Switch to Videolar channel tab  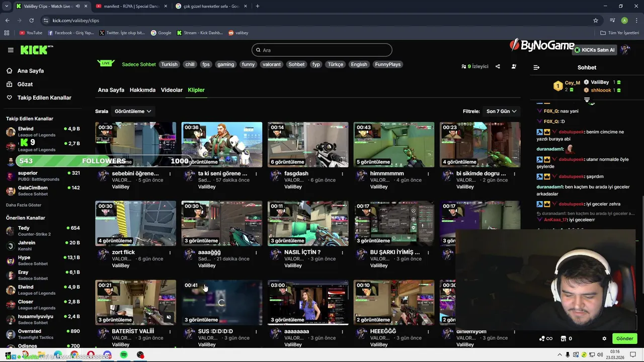pyautogui.click(x=172, y=90)
